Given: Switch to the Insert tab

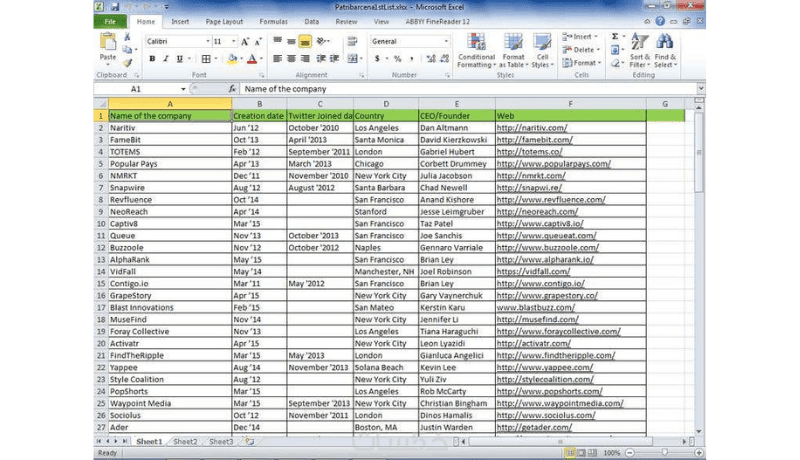Looking at the screenshot, I should coord(180,21).
